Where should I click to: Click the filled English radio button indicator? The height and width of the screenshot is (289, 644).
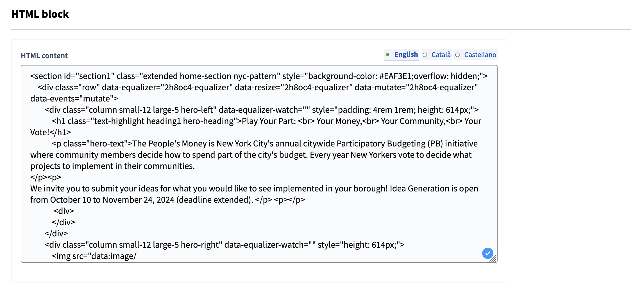pos(389,55)
